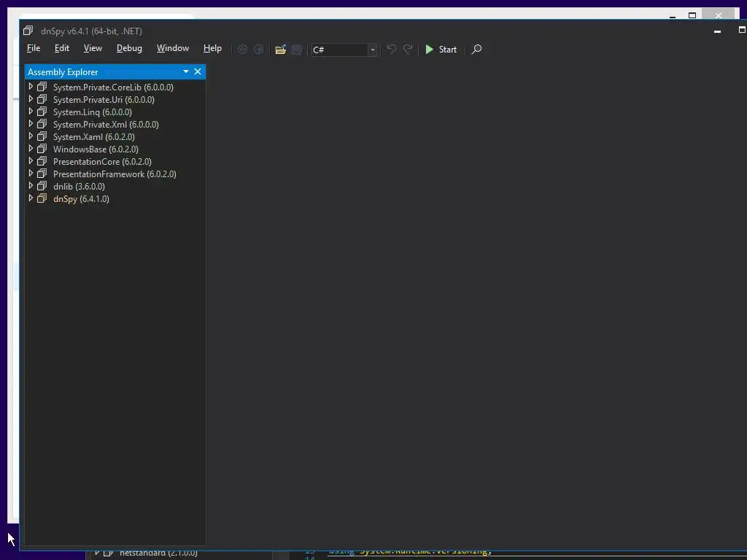Click the Search magnifier icon
The width and height of the screenshot is (747, 560).
[x=476, y=50]
